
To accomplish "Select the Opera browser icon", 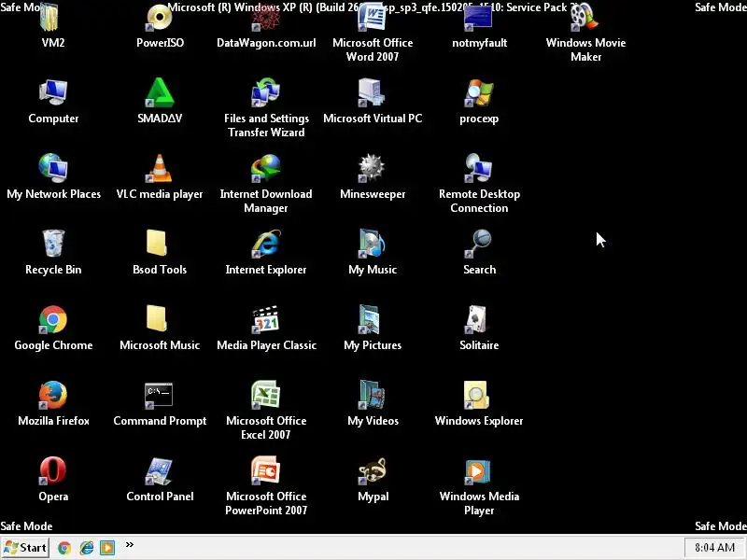I will (x=53, y=470).
